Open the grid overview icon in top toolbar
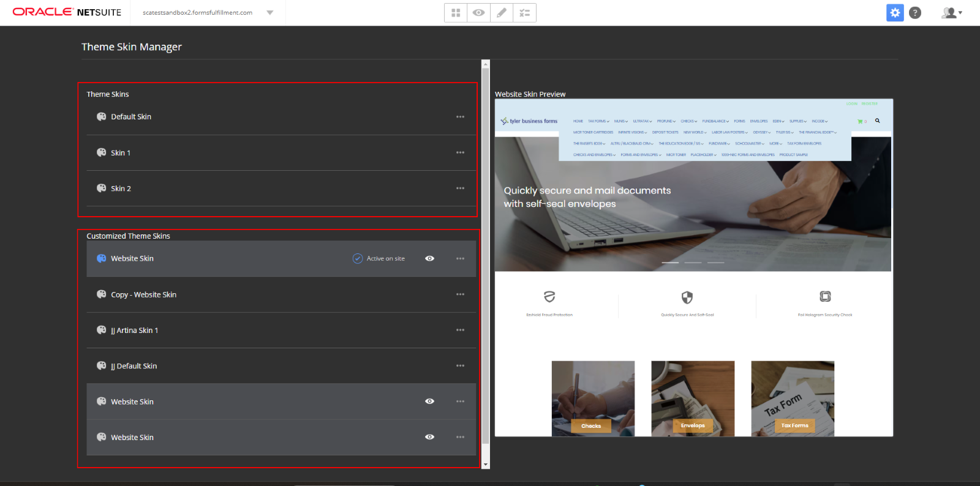Image resolution: width=980 pixels, height=486 pixels. pos(456,13)
